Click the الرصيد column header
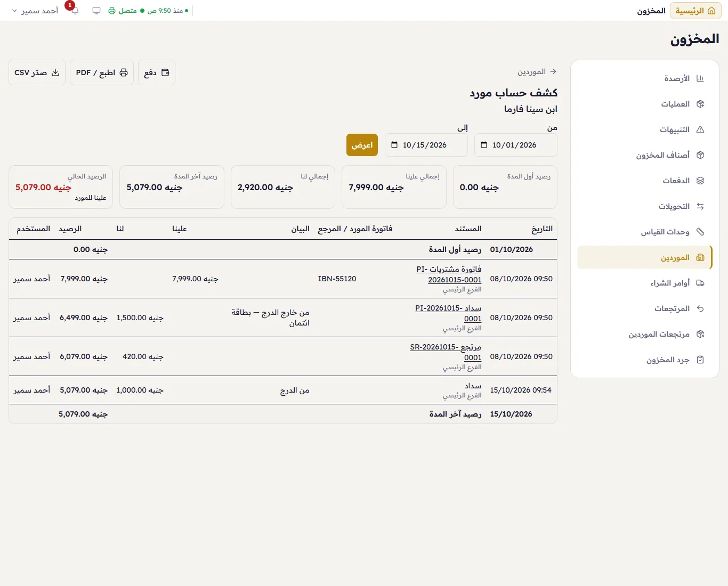This screenshot has height=586, width=728. click(x=70, y=229)
